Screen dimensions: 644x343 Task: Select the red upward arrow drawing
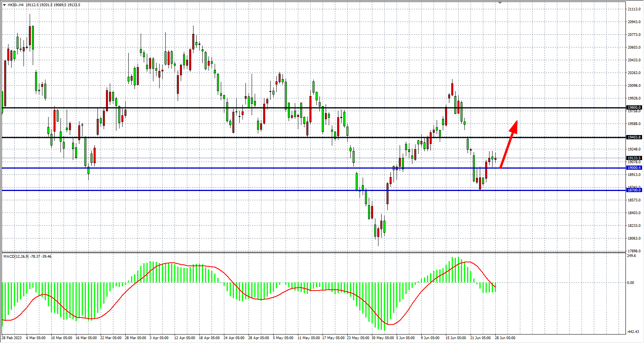tap(509, 144)
